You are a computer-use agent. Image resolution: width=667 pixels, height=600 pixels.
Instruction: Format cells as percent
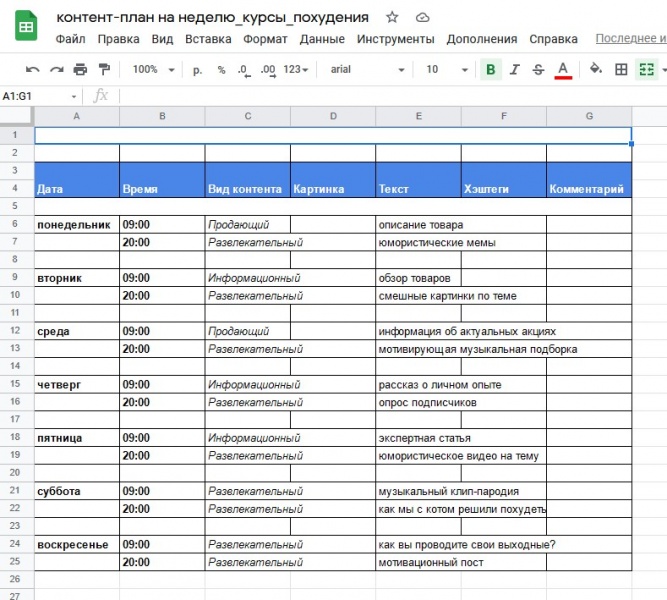pos(221,70)
